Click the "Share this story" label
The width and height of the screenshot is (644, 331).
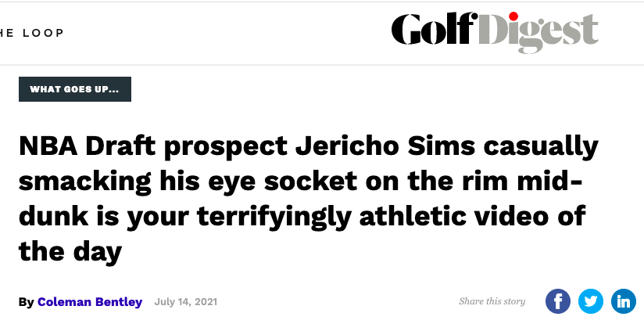point(492,301)
